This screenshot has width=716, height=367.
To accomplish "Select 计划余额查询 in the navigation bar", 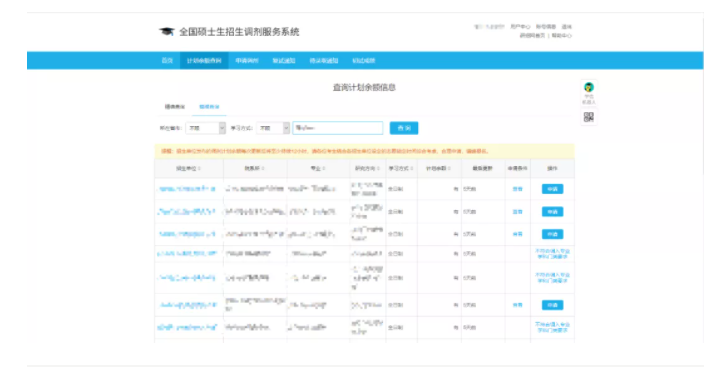I will [204, 61].
